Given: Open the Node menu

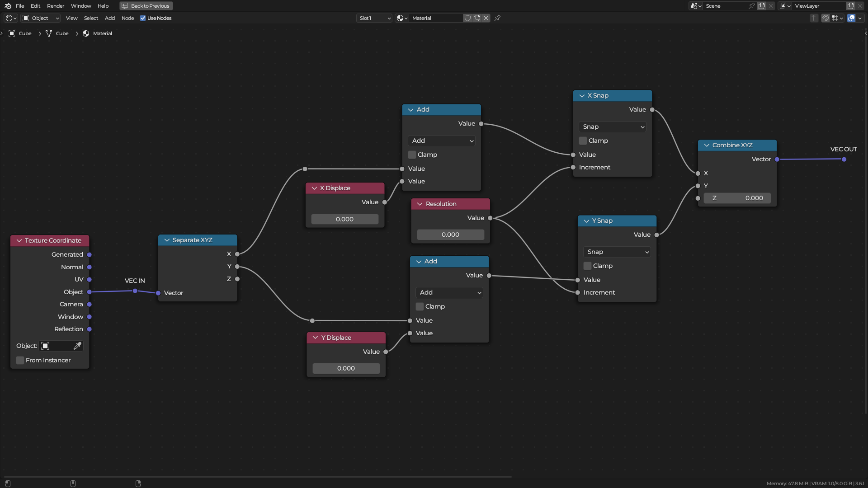Looking at the screenshot, I should (x=128, y=18).
